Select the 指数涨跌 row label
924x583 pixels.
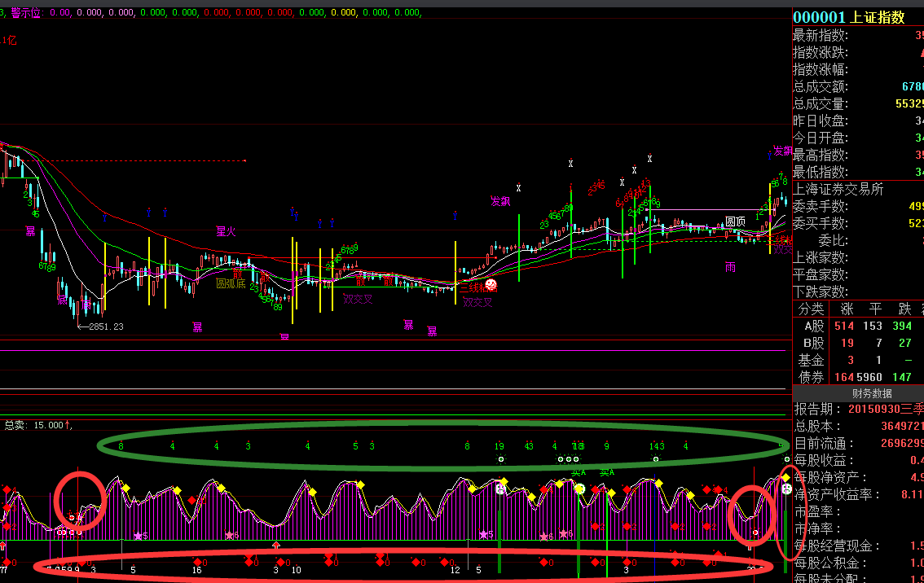pos(821,53)
